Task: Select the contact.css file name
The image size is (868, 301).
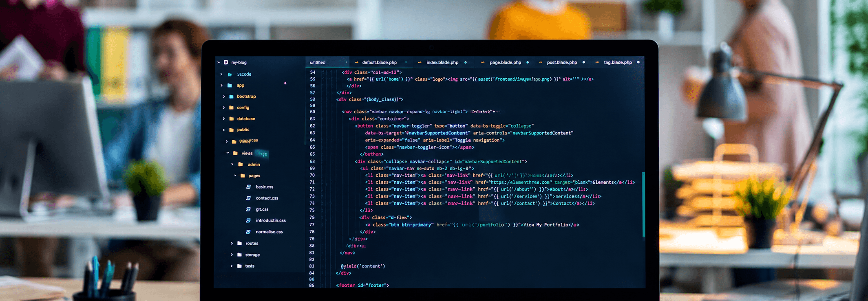Action: pos(267,198)
